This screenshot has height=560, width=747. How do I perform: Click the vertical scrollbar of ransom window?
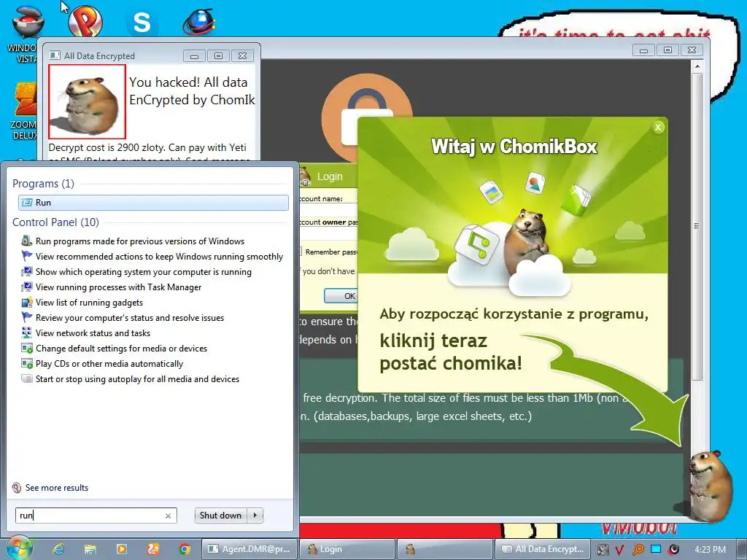697,226
